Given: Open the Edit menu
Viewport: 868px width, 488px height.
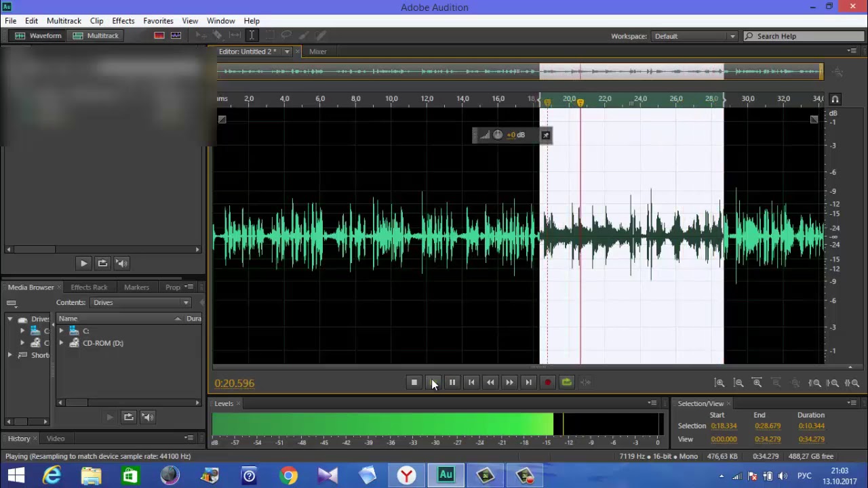Looking at the screenshot, I should pyautogui.click(x=31, y=21).
